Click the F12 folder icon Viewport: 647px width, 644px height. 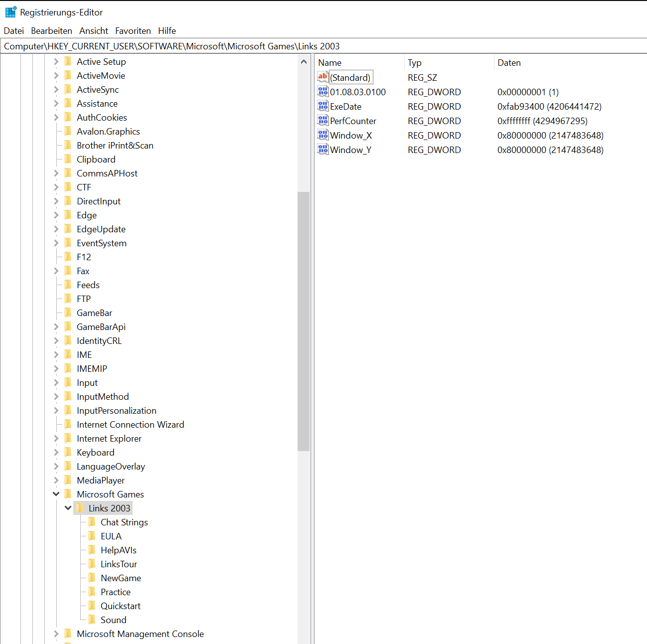(x=68, y=257)
